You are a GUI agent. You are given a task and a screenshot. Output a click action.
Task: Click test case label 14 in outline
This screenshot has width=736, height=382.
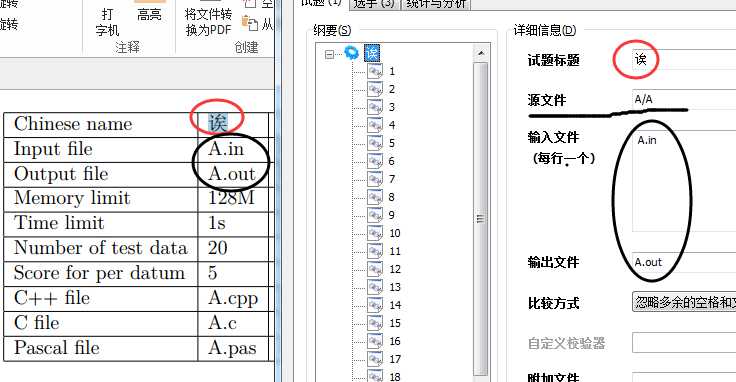395,305
